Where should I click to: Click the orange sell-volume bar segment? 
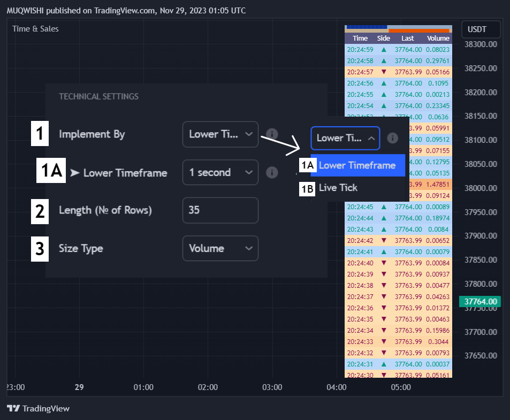pos(419,31)
